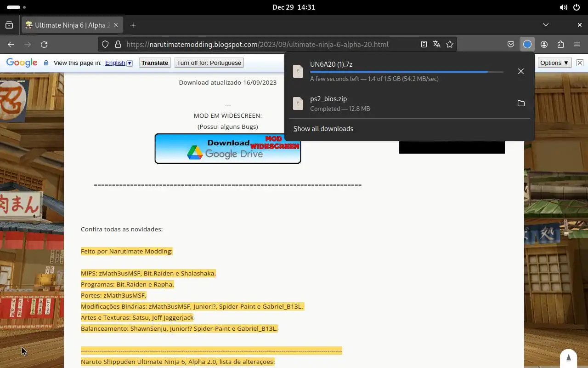Image resolution: width=588 pixels, height=368 pixels.
Task: Dismiss the Google translate bar
Action: tap(580, 63)
